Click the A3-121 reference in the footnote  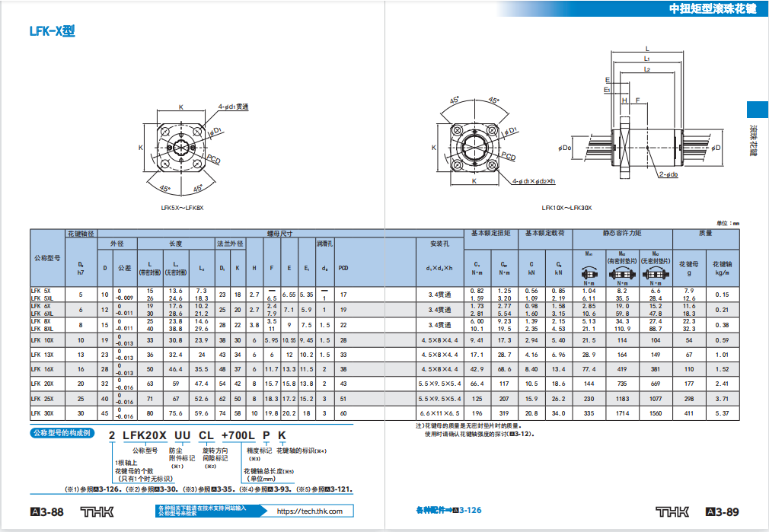338,489
